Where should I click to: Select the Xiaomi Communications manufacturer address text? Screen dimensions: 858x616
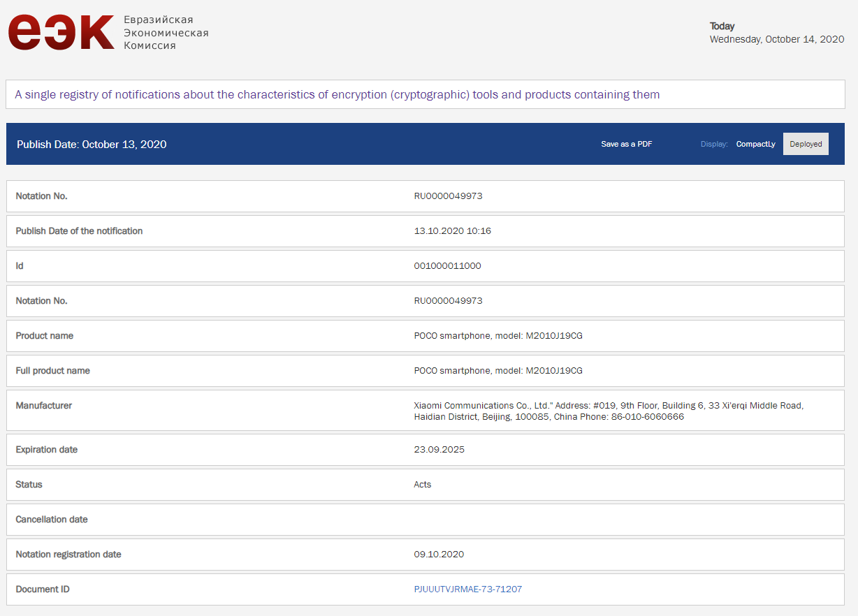coord(609,411)
